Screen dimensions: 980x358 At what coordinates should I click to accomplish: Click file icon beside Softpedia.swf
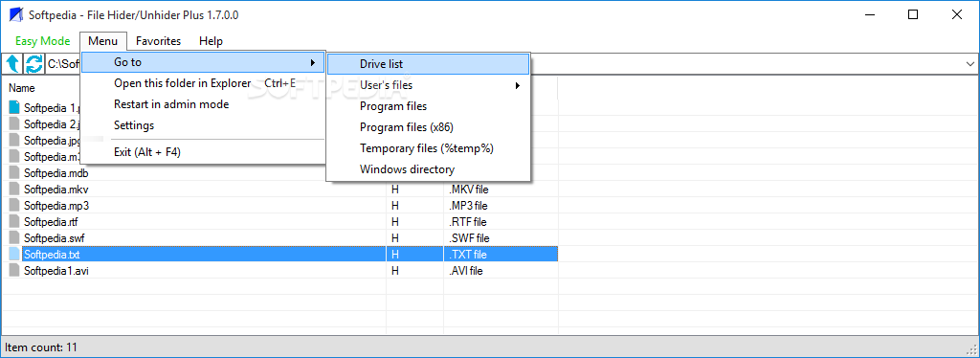(x=14, y=237)
